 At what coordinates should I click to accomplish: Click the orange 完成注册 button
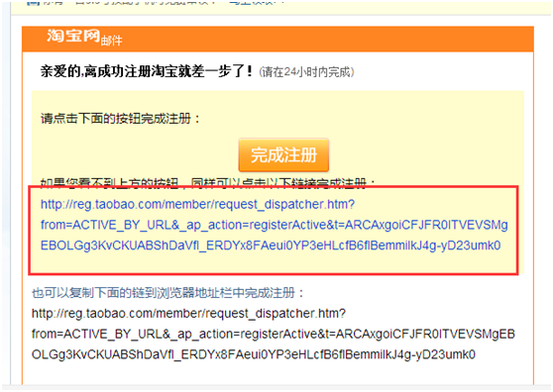283,155
